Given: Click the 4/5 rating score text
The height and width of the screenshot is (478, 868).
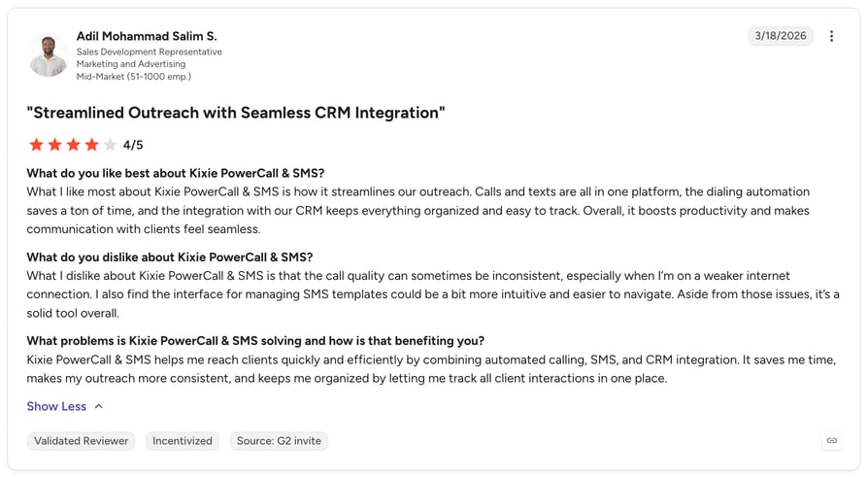Looking at the screenshot, I should coord(133,145).
